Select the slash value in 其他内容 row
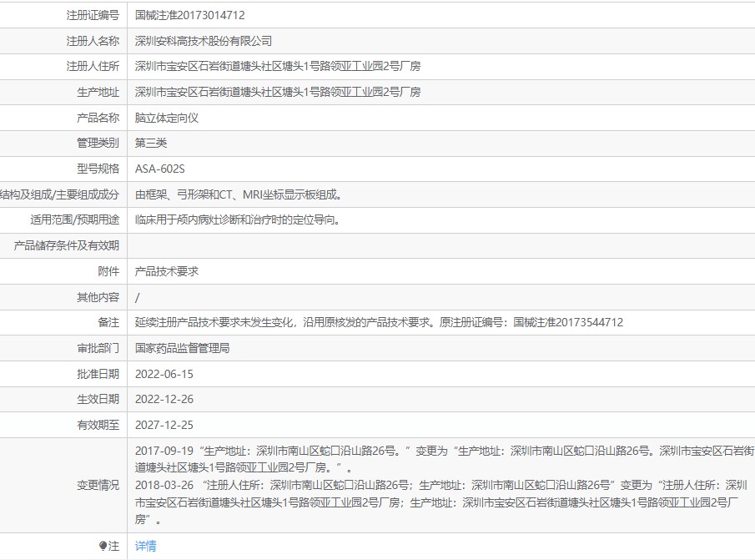Screen dimensions: 755x560 tap(137, 298)
